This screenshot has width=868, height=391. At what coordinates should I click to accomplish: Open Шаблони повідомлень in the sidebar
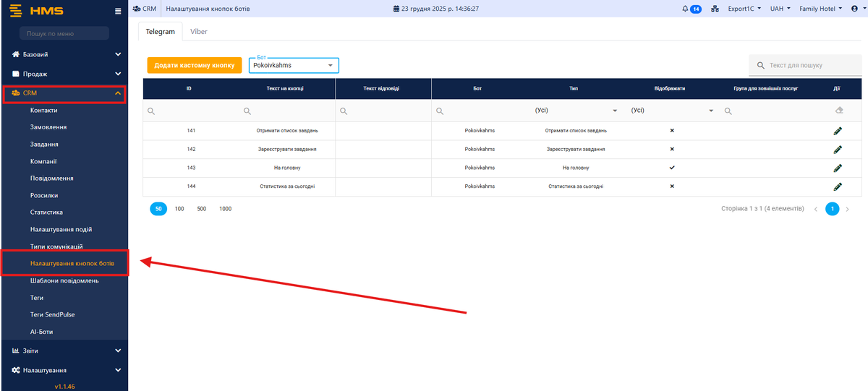pyautogui.click(x=64, y=280)
